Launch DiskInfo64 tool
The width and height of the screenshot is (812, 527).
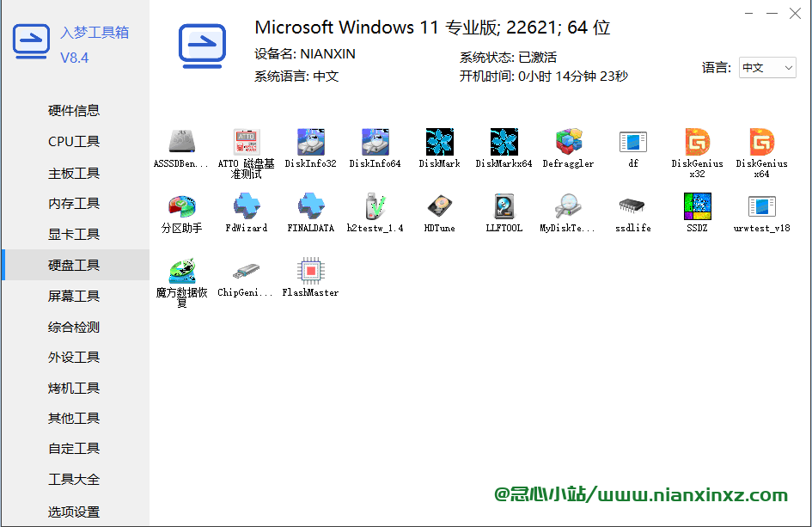pyautogui.click(x=375, y=142)
